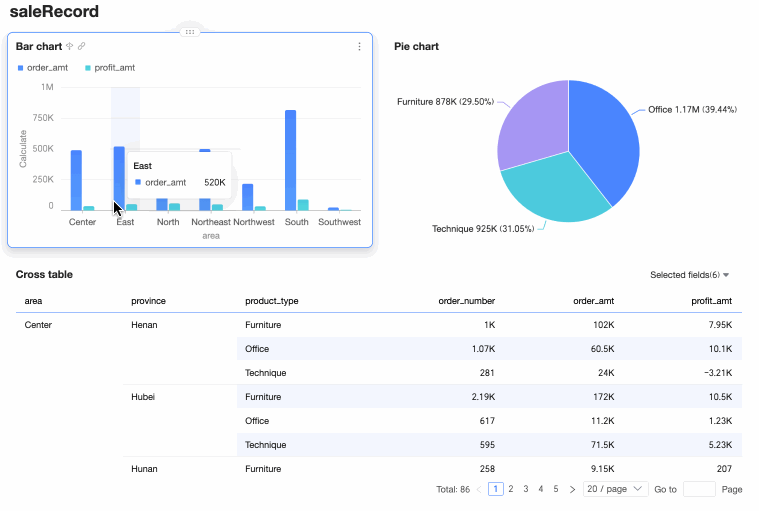Click the saleRecord dashboard title
The image size is (759, 511).
tap(54, 11)
